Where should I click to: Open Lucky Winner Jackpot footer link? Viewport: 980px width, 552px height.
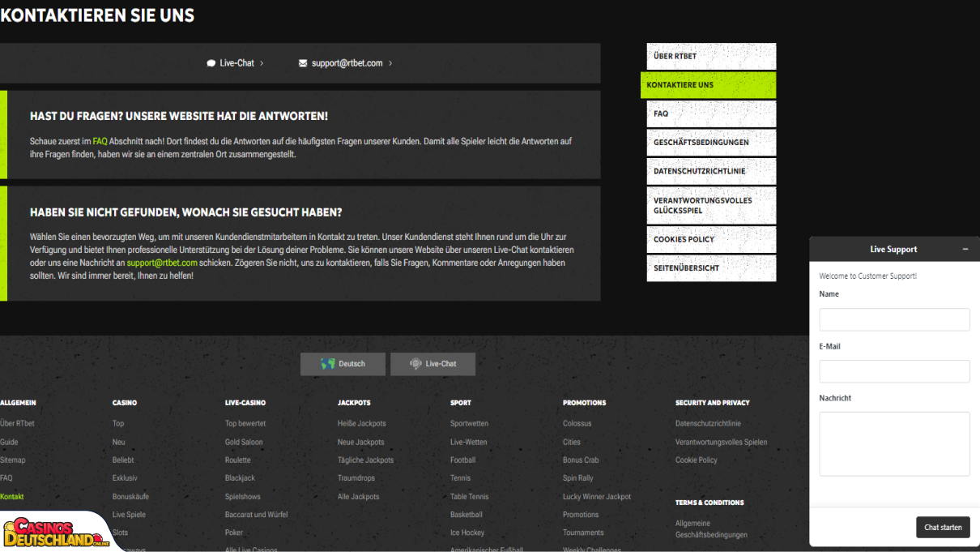tap(597, 497)
